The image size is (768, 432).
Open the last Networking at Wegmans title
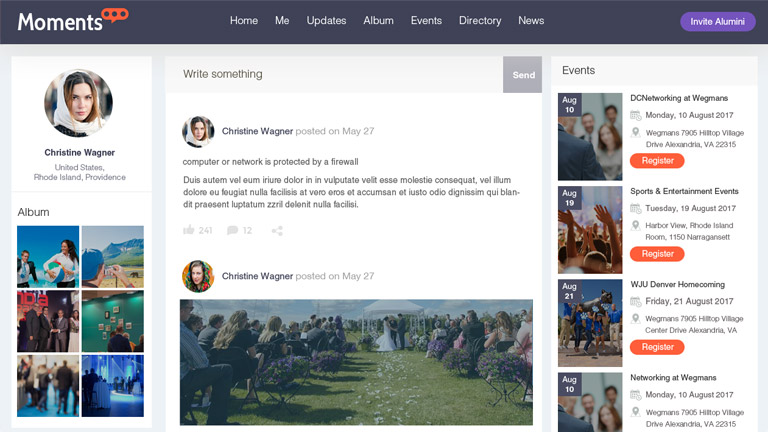click(x=673, y=378)
